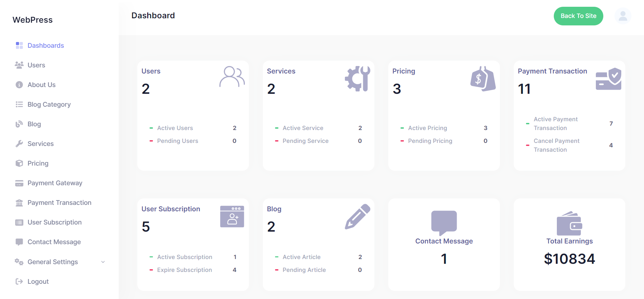This screenshot has height=299, width=644.
Task: Click the Contact Message speech bubble icon
Action: click(444, 222)
